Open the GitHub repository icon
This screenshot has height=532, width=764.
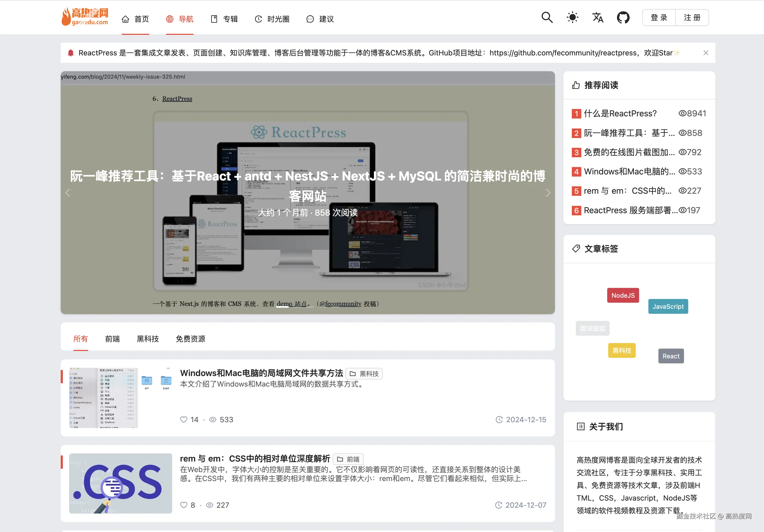pyautogui.click(x=623, y=17)
